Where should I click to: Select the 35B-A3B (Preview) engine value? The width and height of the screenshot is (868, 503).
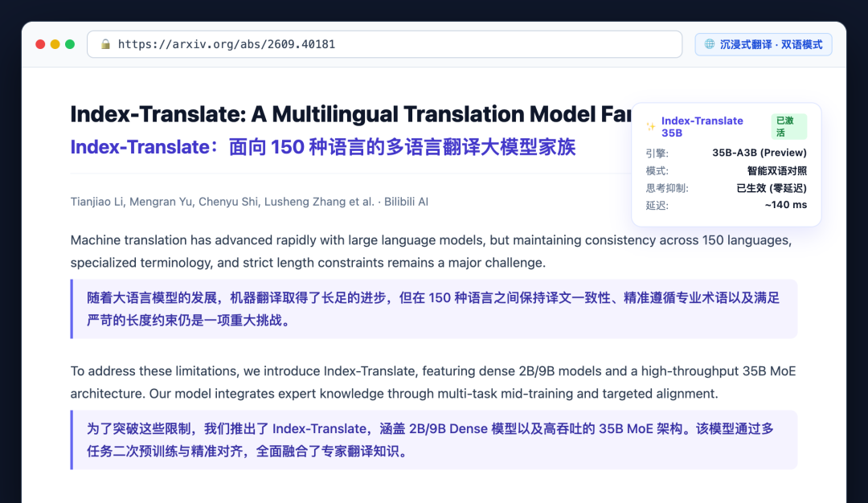click(x=759, y=153)
